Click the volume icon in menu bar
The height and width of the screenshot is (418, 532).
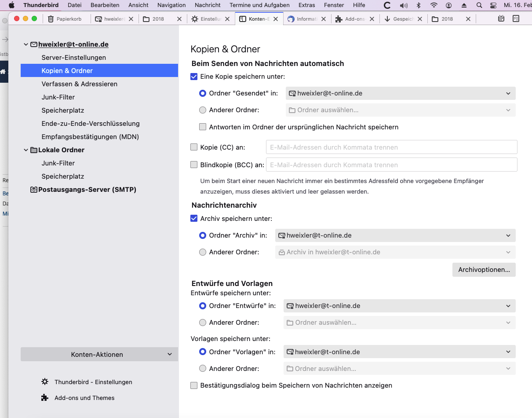[x=404, y=5]
